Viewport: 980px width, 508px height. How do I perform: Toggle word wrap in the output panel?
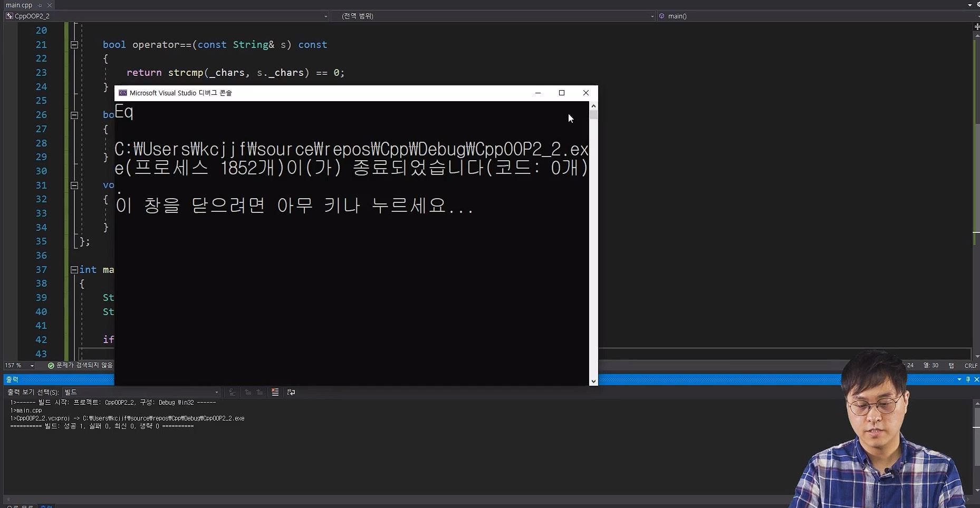pyautogui.click(x=291, y=392)
